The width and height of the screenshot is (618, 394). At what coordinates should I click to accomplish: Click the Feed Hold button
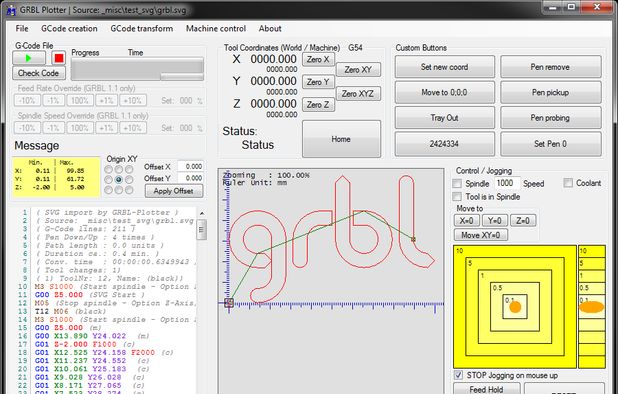click(x=486, y=389)
